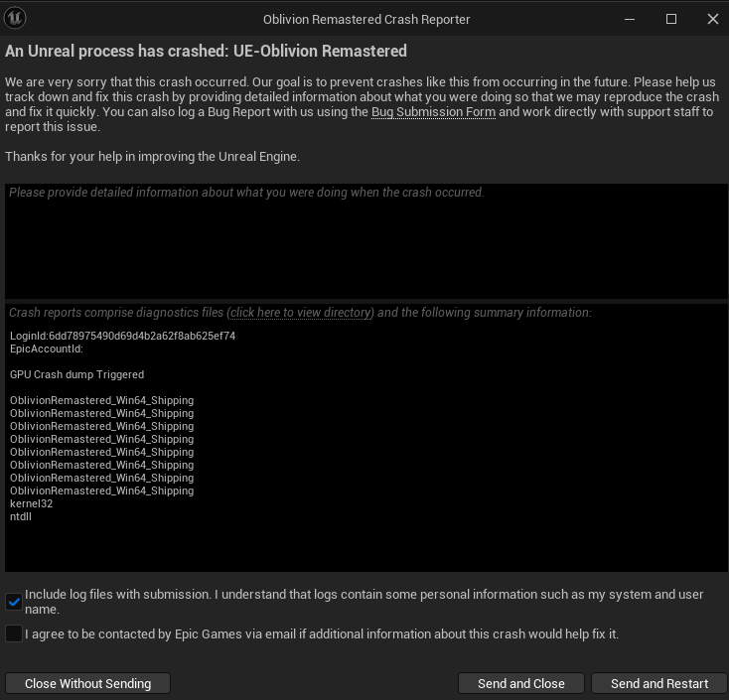Click the Unreal process has crashed heading

pos(206,51)
